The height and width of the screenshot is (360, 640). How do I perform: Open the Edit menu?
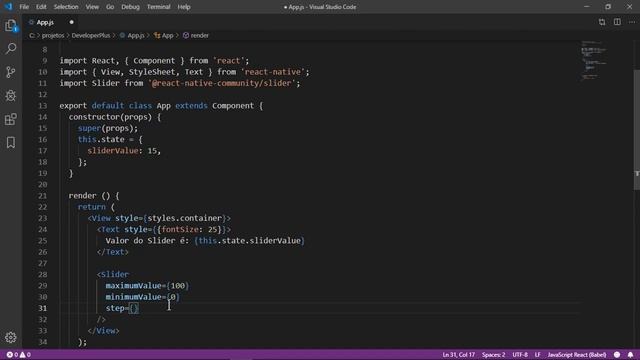click(x=41, y=7)
